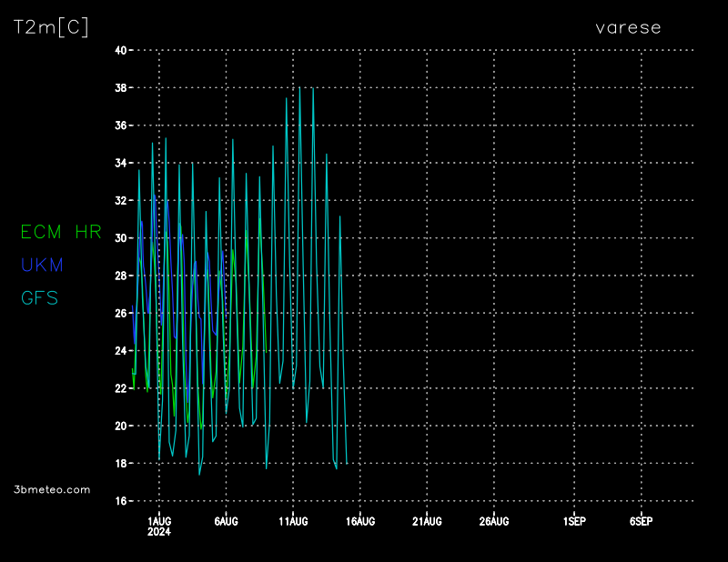Select the 6SEP date on x-axis
The height and width of the screenshot is (562, 728).
coord(641,521)
